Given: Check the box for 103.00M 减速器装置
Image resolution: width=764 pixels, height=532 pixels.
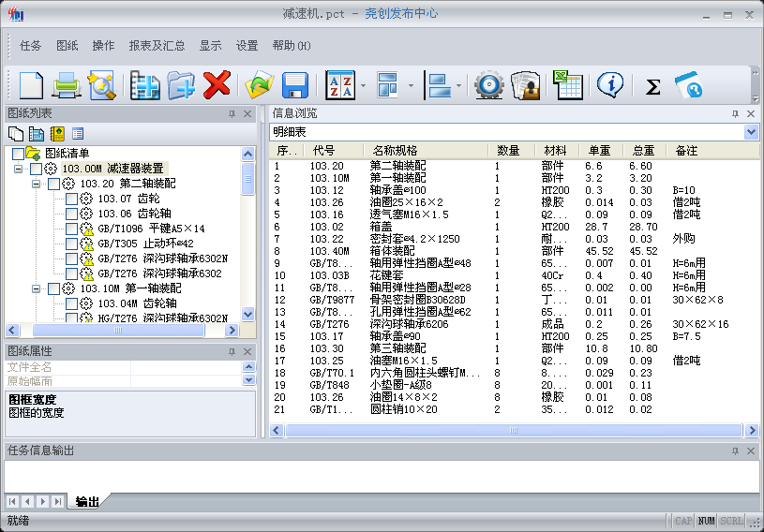Looking at the screenshot, I should tap(37, 169).
